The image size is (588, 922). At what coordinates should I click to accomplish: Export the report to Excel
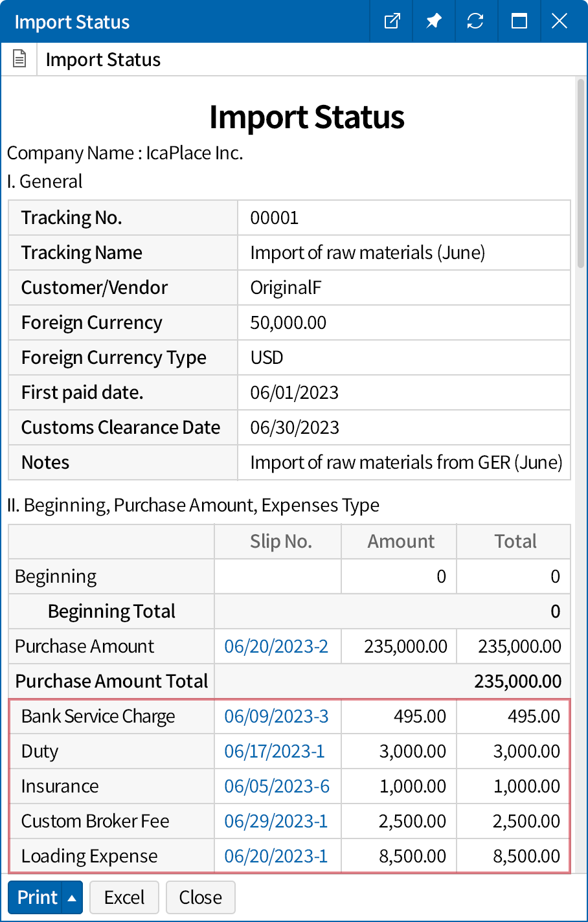pos(124,897)
